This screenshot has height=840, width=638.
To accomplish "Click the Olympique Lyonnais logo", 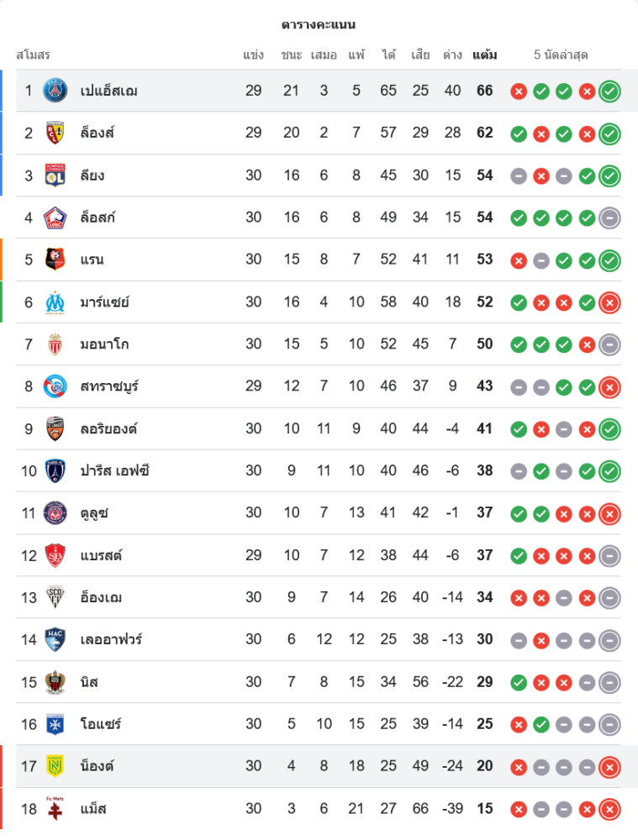I will point(55,176).
